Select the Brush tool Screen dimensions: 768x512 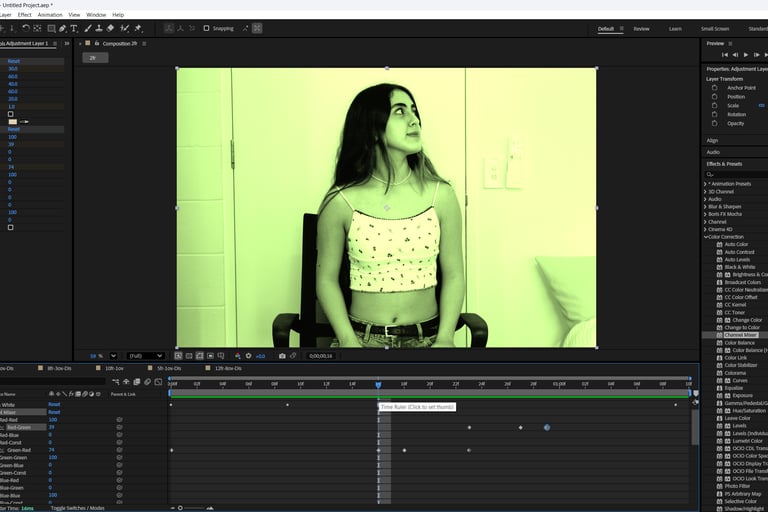pyautogui.click(x=88, y=28)
